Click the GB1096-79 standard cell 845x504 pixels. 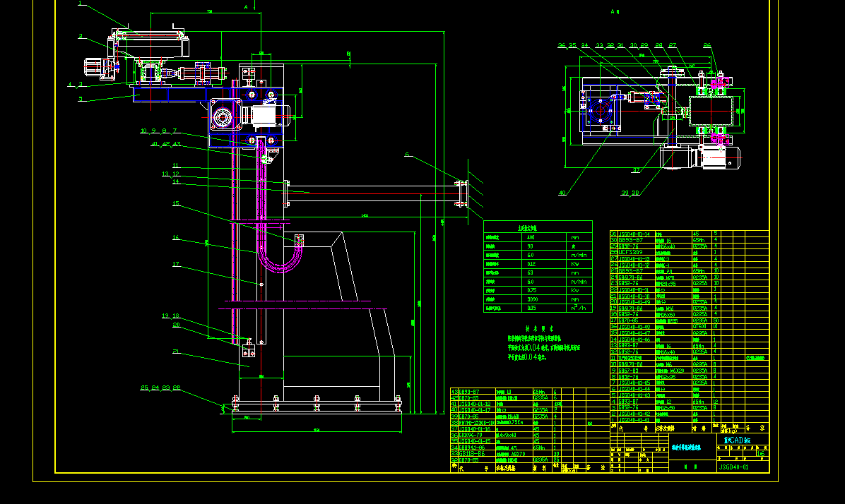pyautogui.click(x=471, y=435)
